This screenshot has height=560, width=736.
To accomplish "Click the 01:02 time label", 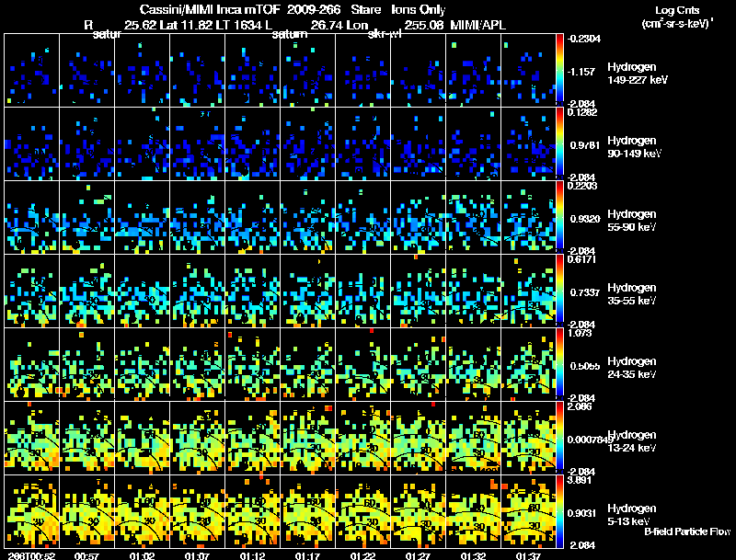I will coord(142,555).
